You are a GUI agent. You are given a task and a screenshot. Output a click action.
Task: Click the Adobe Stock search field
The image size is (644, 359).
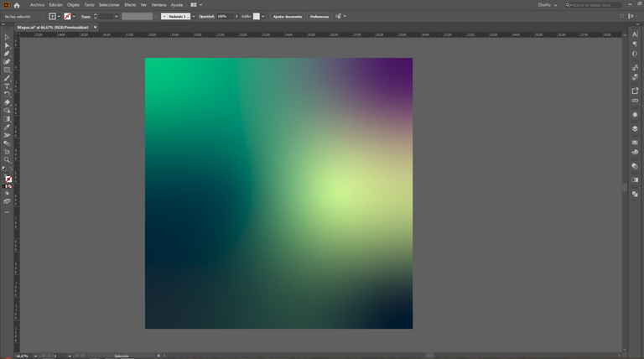(x=593, y=5)
